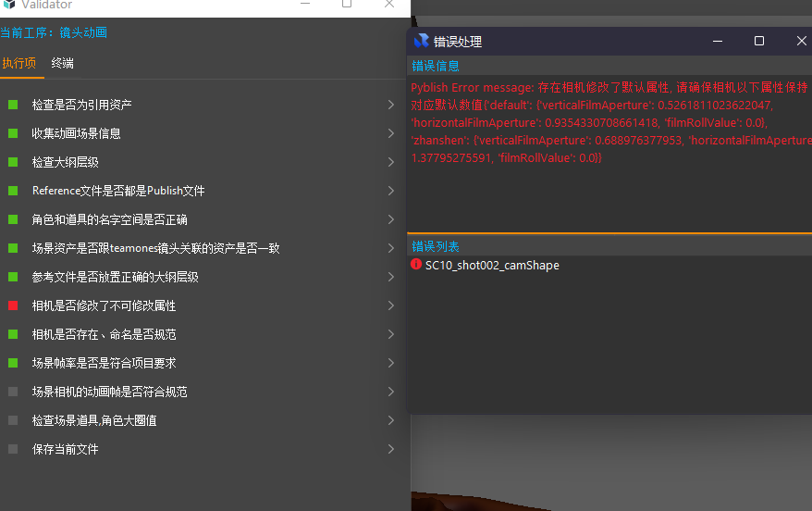Click green status square of 角色和道具的名字空间
This screenshot has height=511, width=812.
pos(13,219)
